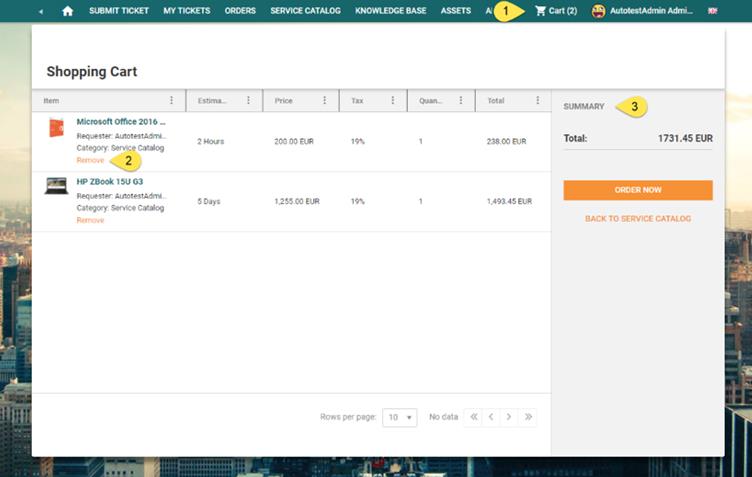This screenshot has width=752, height=477.
Task: Open Item column options menu
Action: point(171,101)
